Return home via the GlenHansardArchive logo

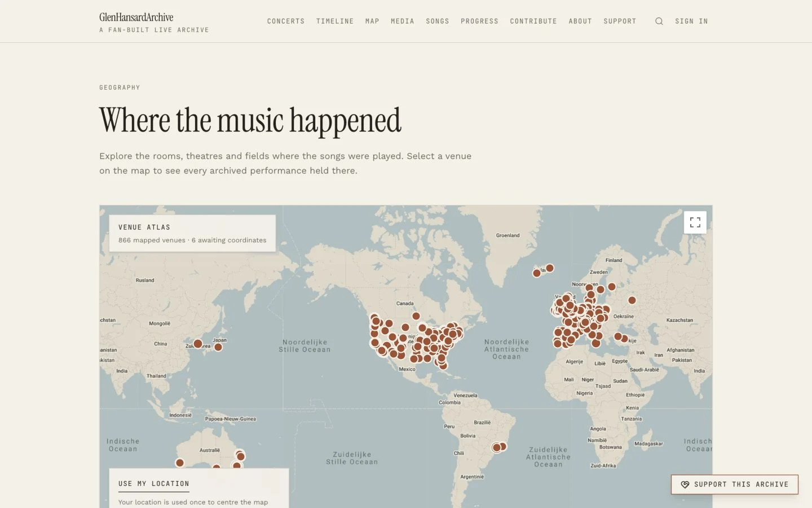pos(136,17)
